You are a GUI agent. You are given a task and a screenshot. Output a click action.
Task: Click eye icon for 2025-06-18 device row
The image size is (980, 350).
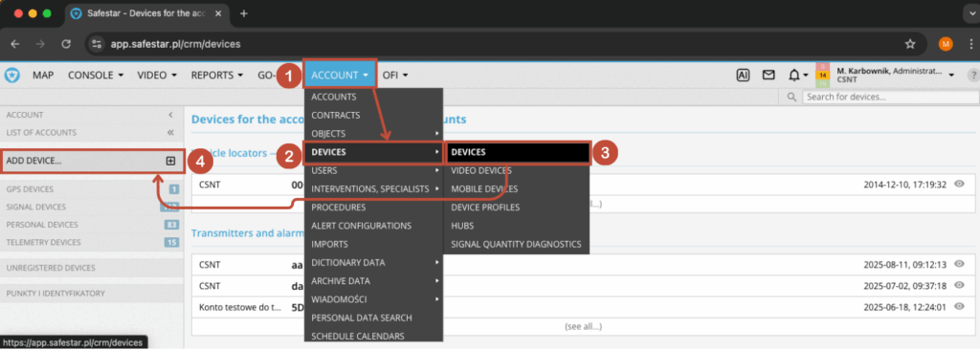click(x=960, y=307)
